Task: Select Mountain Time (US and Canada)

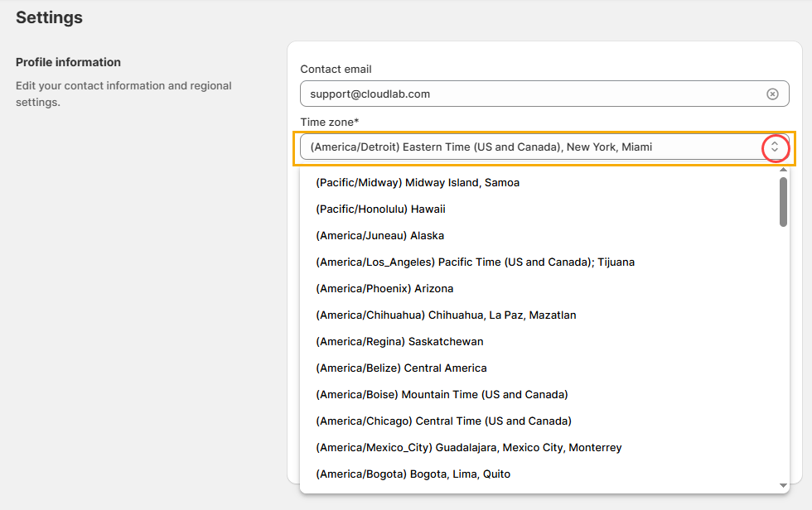Action: 442,395
